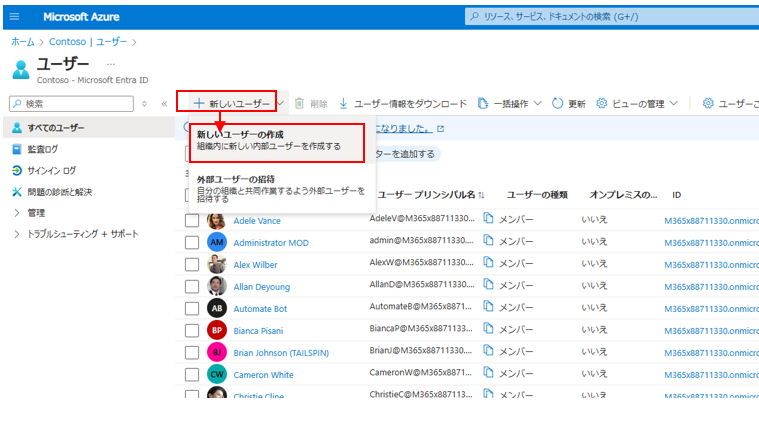The height and width of the screenshot is (427, 759).
Task: Copy Brian Johnson's principal name
Action: point(488,351)
